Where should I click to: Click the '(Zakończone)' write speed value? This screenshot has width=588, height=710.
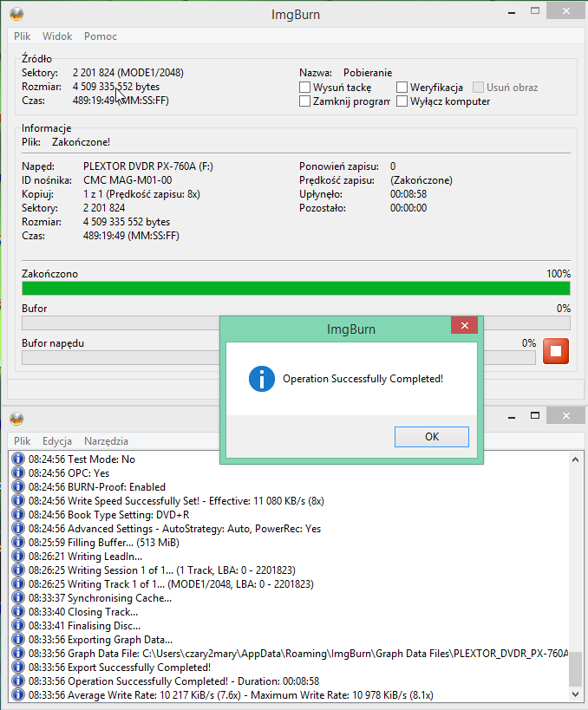(421, 180)
